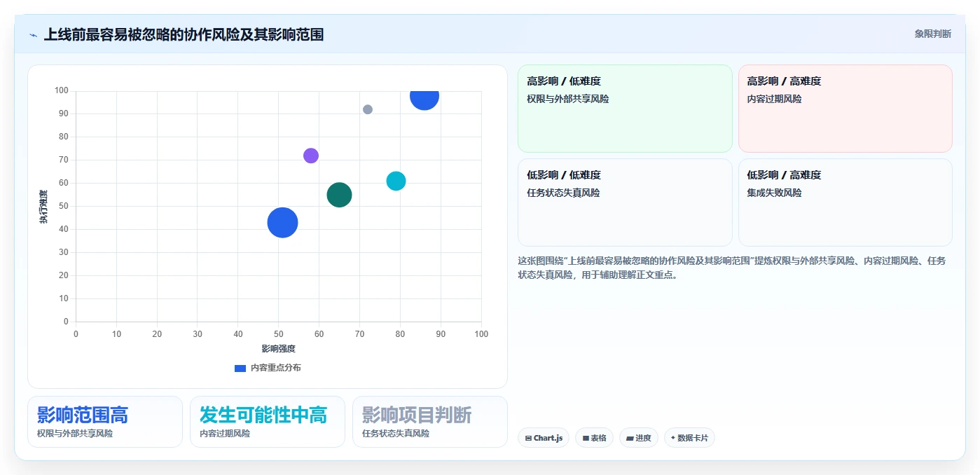Select the small gray bubble

(368, 109)
